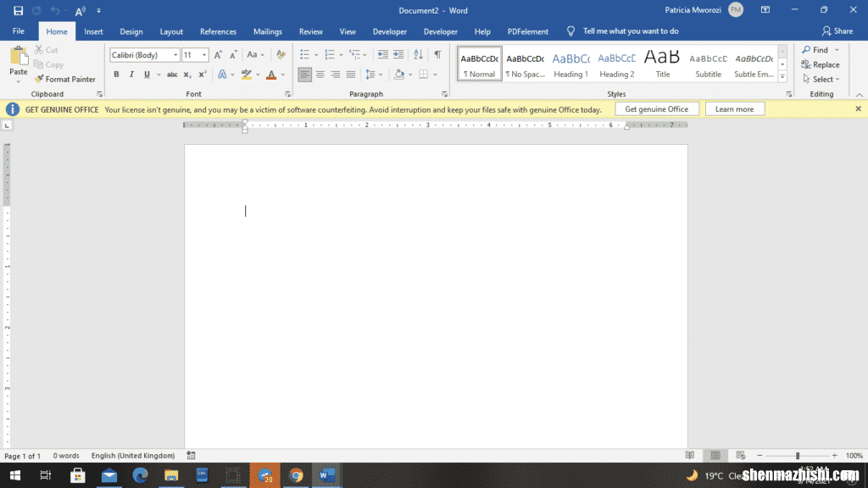
Task: Expand the Styles gallery more arrow
Action: tap(782, 77)
